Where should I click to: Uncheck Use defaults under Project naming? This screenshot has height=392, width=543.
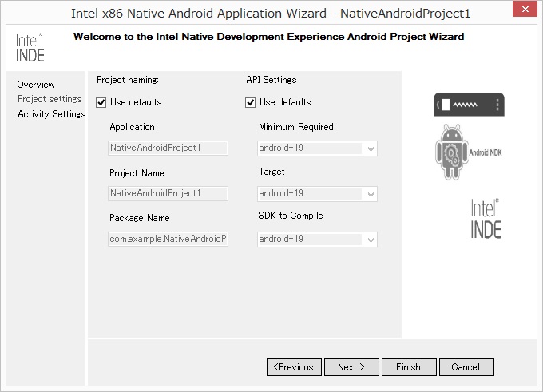pyautogui.click(x=101, y=102)
